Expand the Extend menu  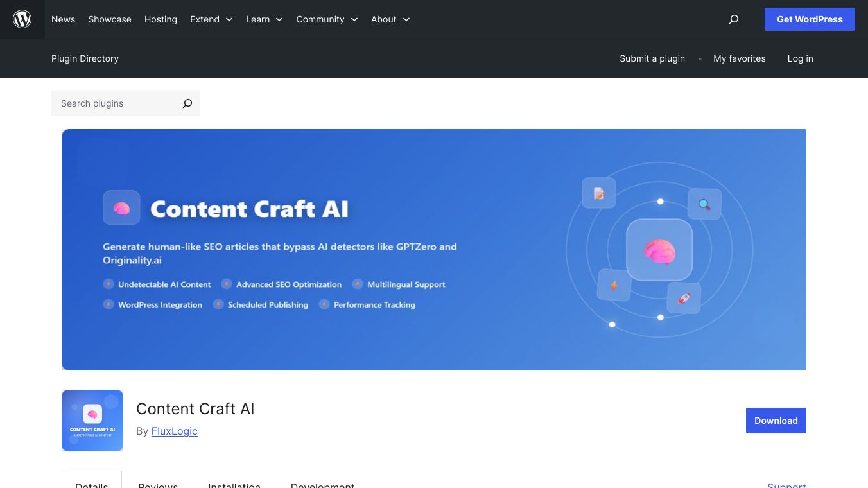coord(211,19)
